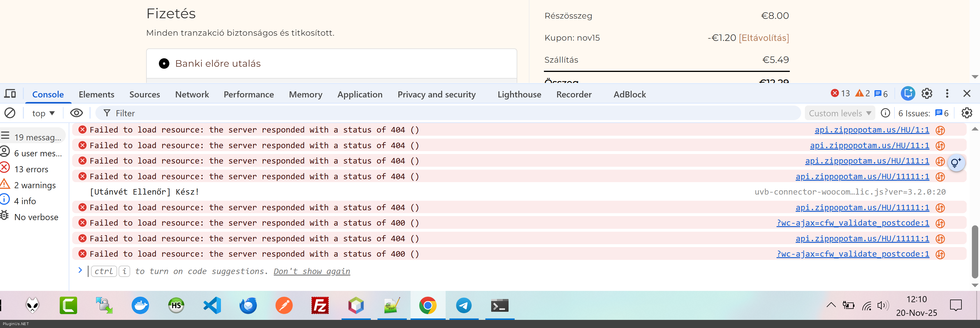Select Banki előre utalás payment option
980x328 pixels.
pyautogui.click(x=164, y=64)
